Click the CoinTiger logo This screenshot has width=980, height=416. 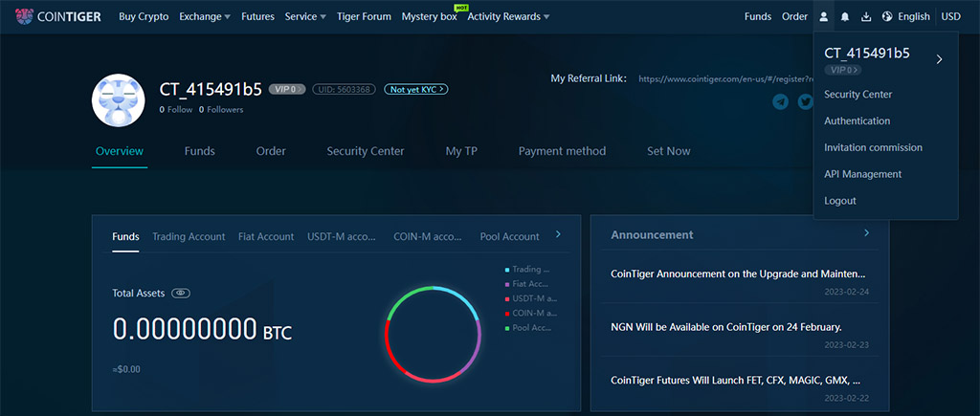click(58, 17)
